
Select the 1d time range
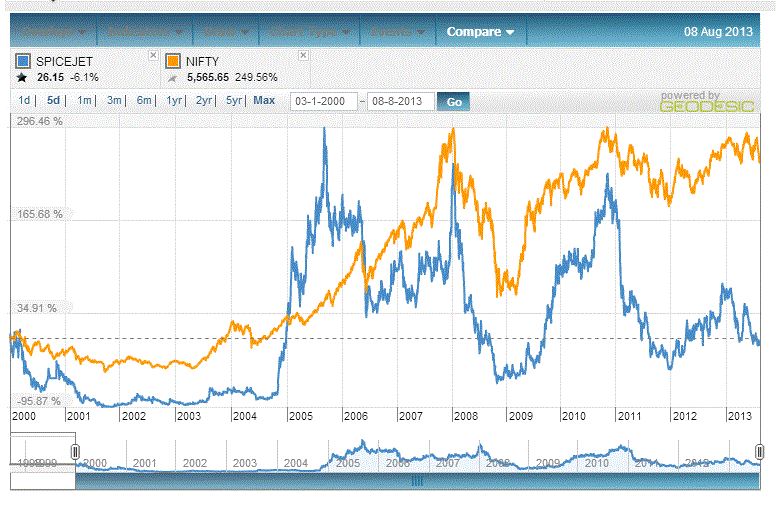tap(24, 101)
